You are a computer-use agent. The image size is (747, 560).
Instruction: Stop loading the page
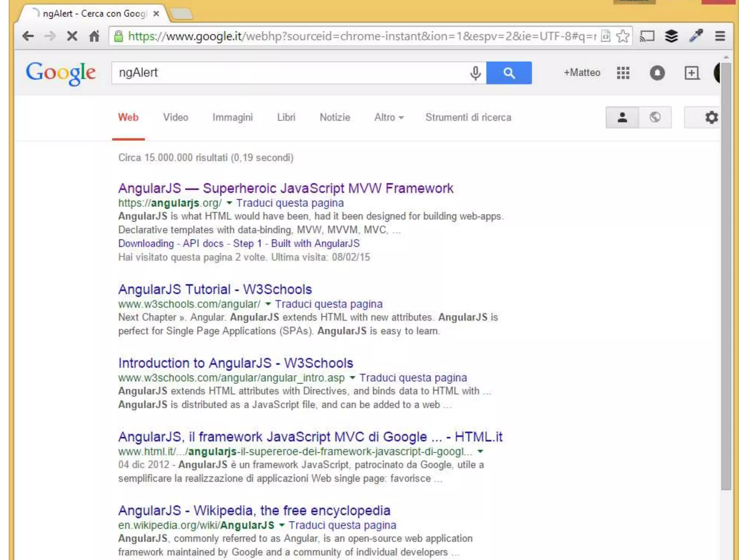72,36
